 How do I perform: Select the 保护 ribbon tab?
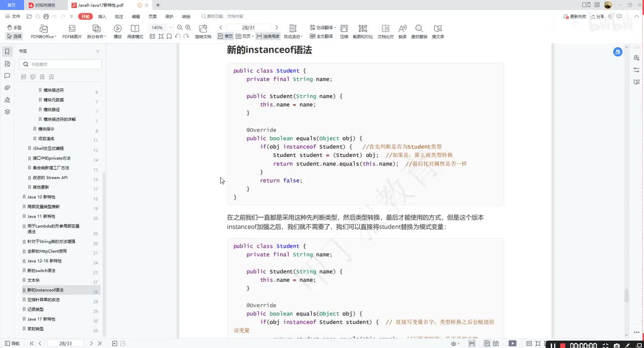[170, 17]
